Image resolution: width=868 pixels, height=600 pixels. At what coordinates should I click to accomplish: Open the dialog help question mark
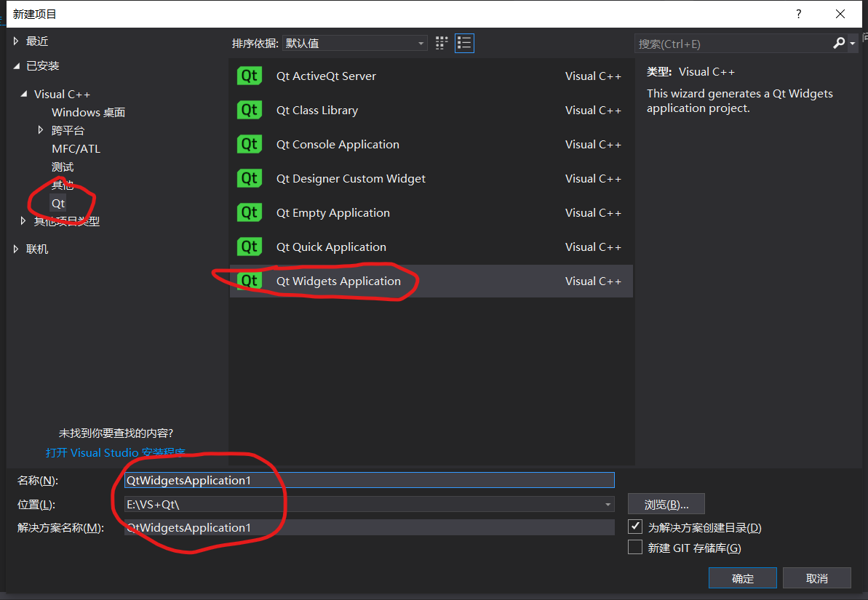coord(798,14)
